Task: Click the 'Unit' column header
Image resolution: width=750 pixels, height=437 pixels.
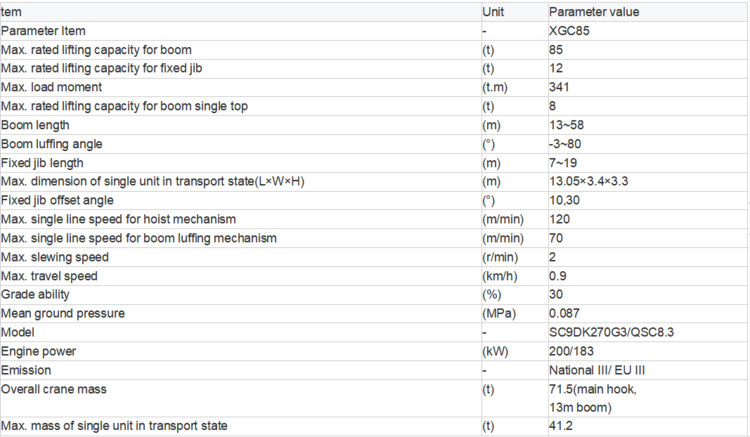Action: pos(493,12)
